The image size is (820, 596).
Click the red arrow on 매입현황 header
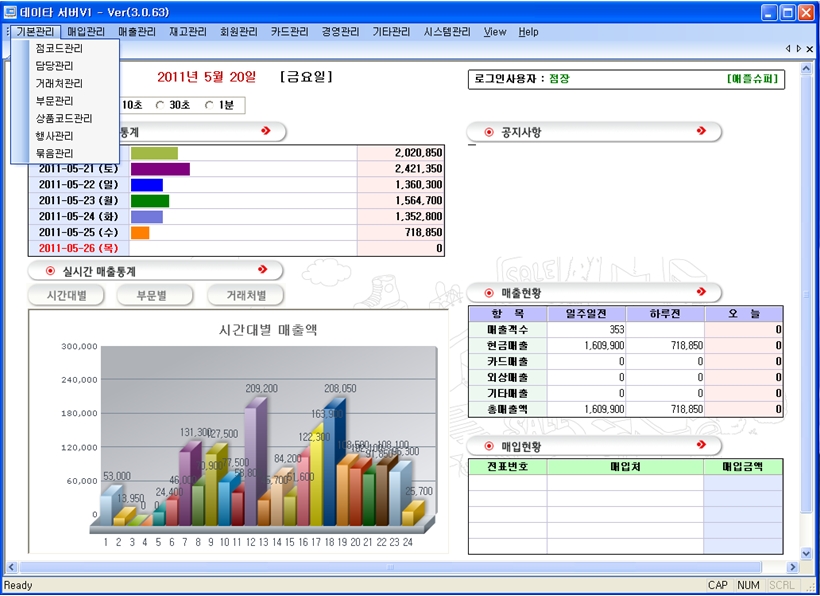pyautogui.click(x=702, y=445)
